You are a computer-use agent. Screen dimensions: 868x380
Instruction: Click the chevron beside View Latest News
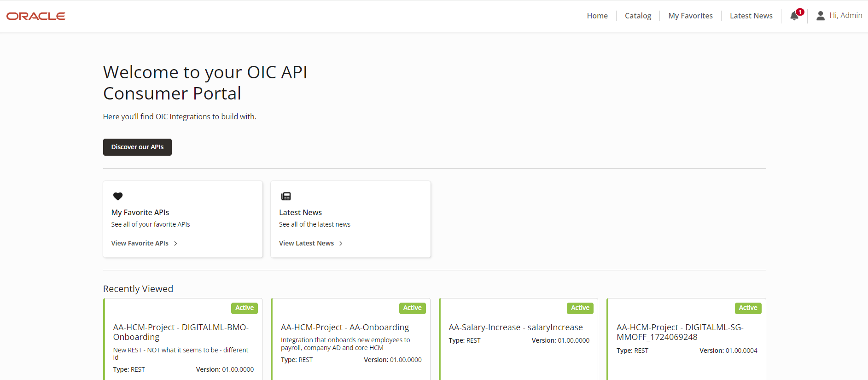click(341, 243)
